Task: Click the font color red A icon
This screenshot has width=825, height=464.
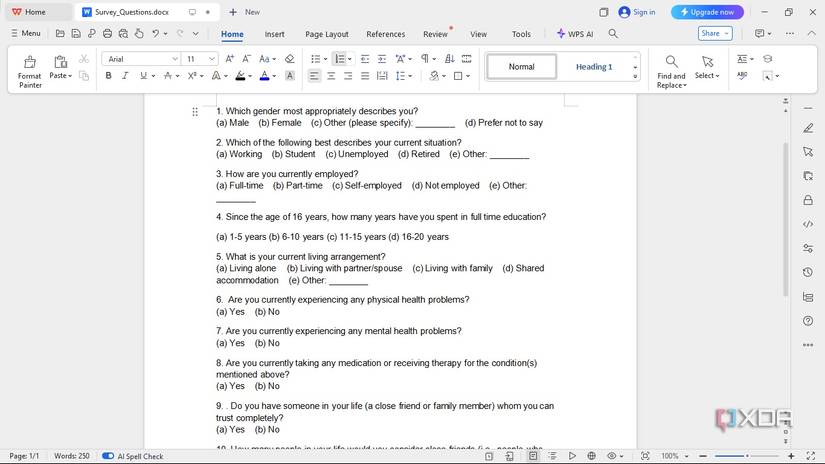Action: tap(265, 76)
